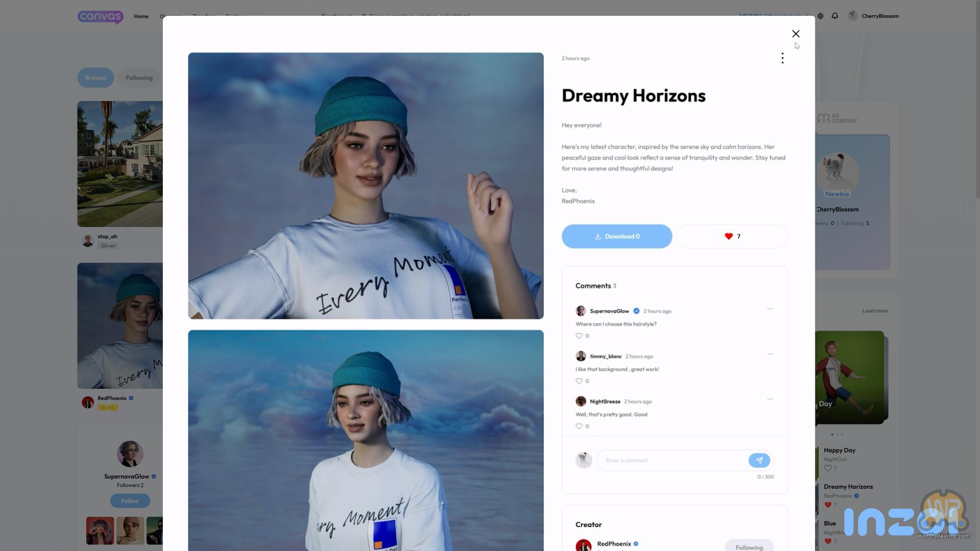Close the Dreamy Horizons post dialog
Image resolution: width=980 pixels, height=551 pixels.
[x=795, y=34]
